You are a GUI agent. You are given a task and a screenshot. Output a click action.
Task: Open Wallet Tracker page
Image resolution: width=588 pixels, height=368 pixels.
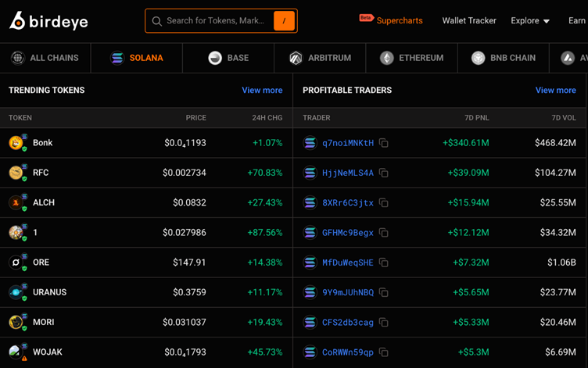pyautogui.click(x=468, y=21)
